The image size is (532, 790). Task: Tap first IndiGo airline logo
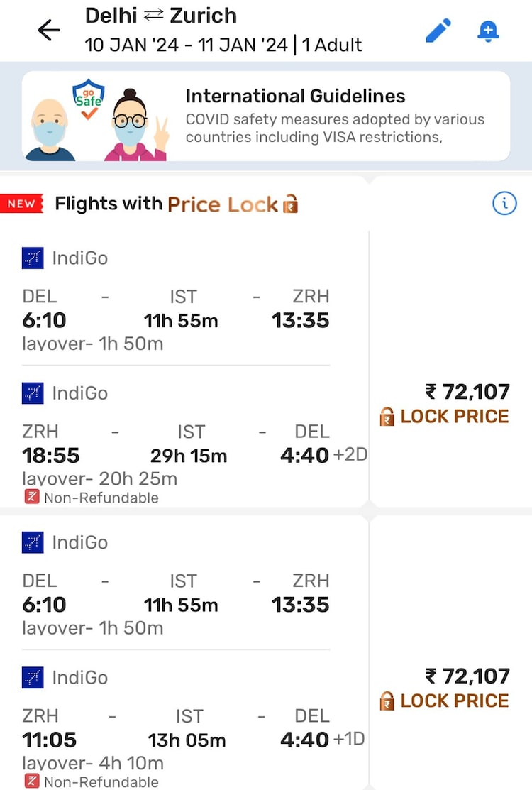(x=33, y=258)
